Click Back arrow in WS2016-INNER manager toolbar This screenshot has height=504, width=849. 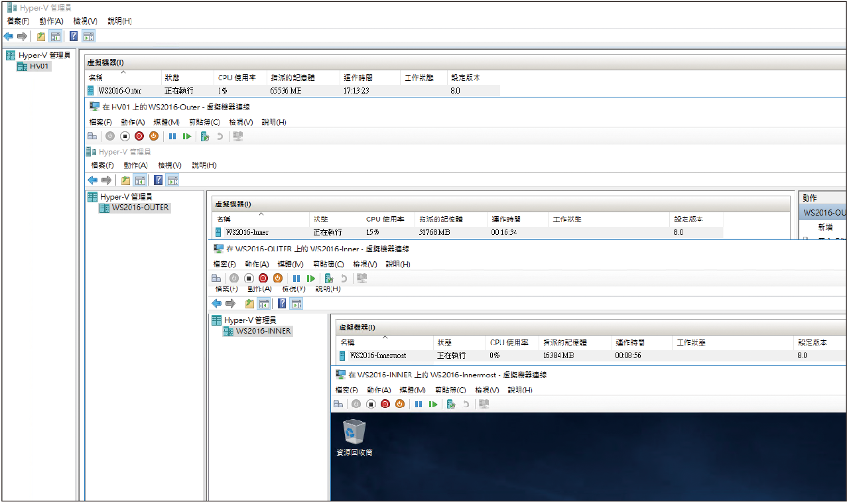217,304
